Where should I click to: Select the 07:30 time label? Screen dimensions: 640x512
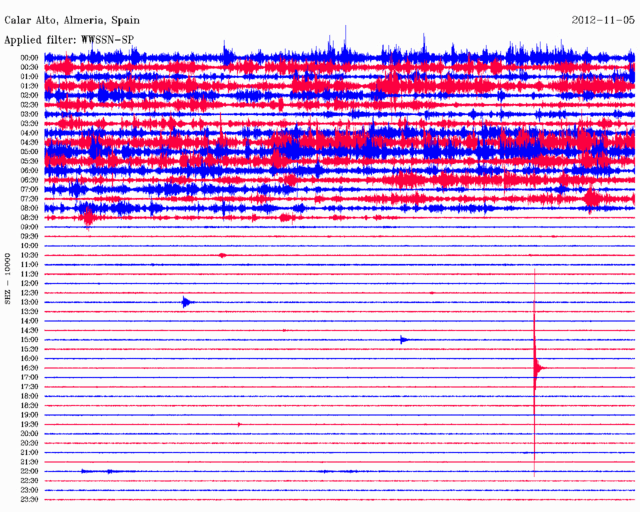tap(29, 199)
